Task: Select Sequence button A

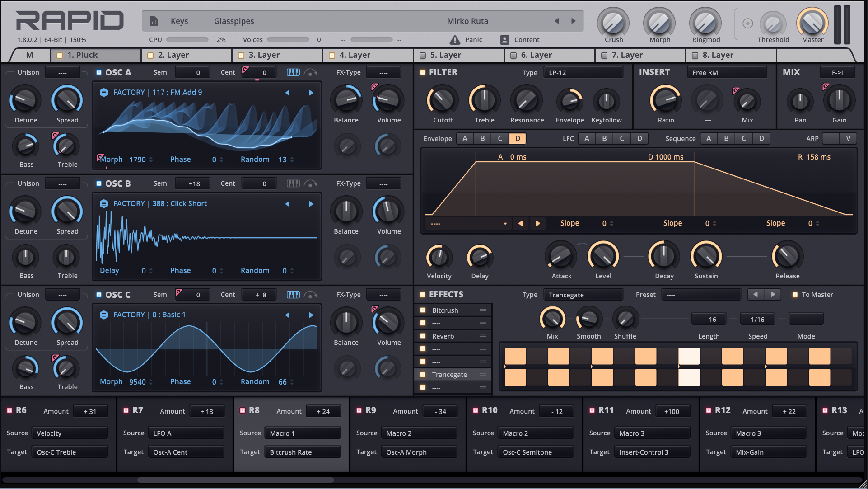Action: 709,139
